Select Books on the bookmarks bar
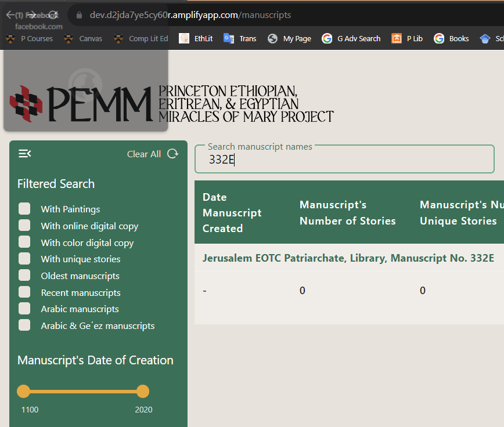 [452, 38]
